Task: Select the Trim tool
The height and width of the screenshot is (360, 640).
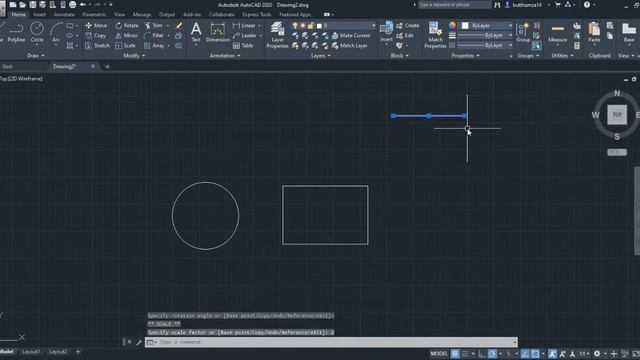Action: pos(154,25)
